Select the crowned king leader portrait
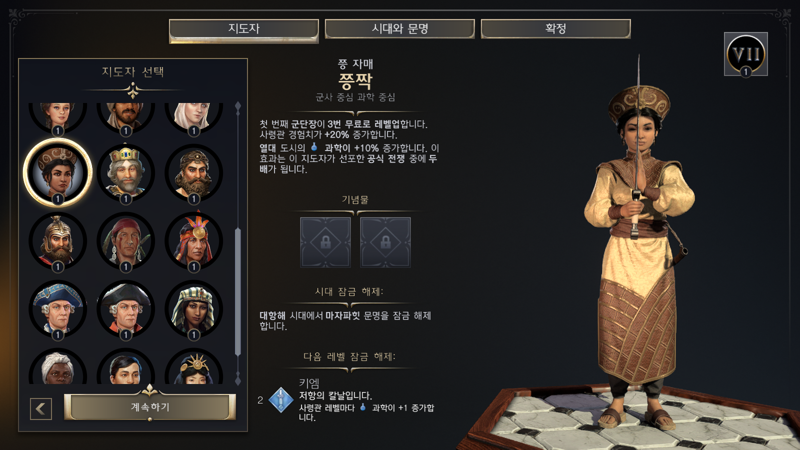 pos(126,173)
